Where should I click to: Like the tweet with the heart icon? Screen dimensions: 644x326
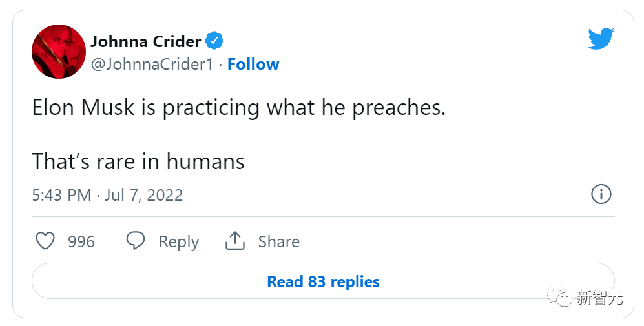coord(45,241)
